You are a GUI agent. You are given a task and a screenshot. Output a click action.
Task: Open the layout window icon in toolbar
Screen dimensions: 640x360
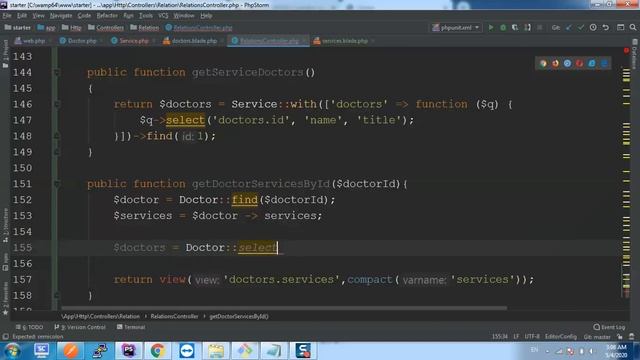click(620, 27)
